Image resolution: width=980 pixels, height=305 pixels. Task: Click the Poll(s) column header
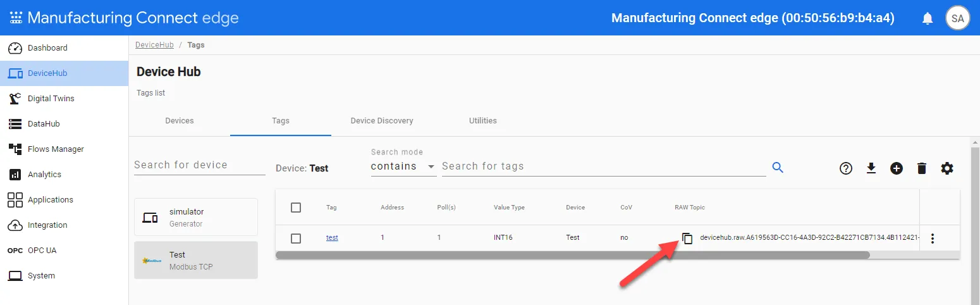pos(446,208)
